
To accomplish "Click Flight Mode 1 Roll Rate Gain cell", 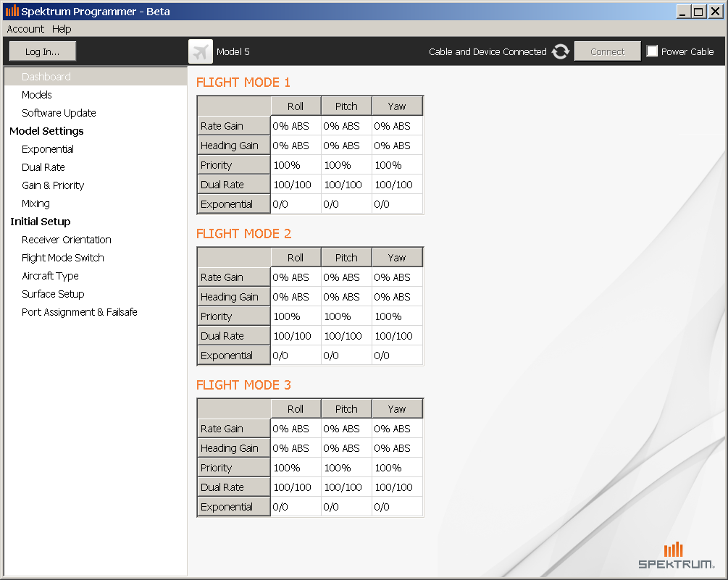I will (x=296, y=126).
